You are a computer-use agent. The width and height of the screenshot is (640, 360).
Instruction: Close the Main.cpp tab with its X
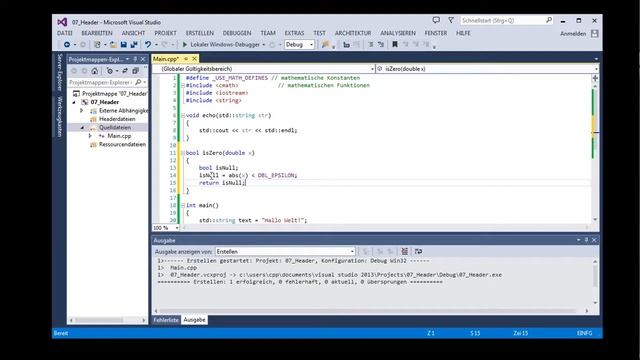[194, 59]
